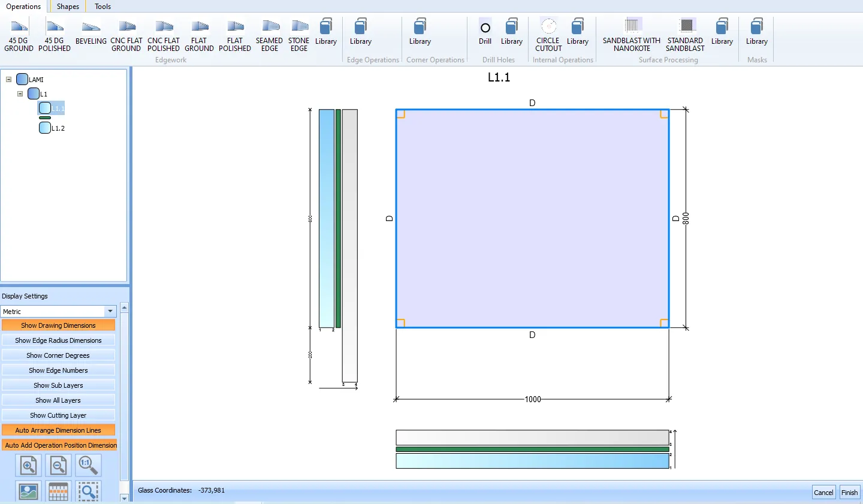863x504 pixels.
Task: Select Stone Edge operation
Action: pyautogui.click(x=299, y=35)
